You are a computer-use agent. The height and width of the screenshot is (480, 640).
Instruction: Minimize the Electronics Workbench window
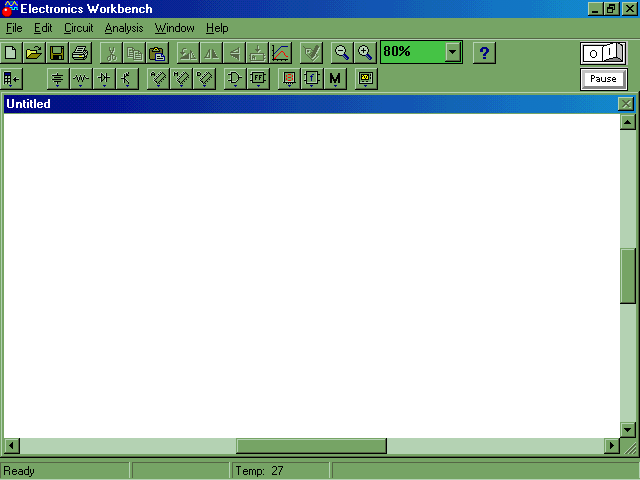click(596, 9)
